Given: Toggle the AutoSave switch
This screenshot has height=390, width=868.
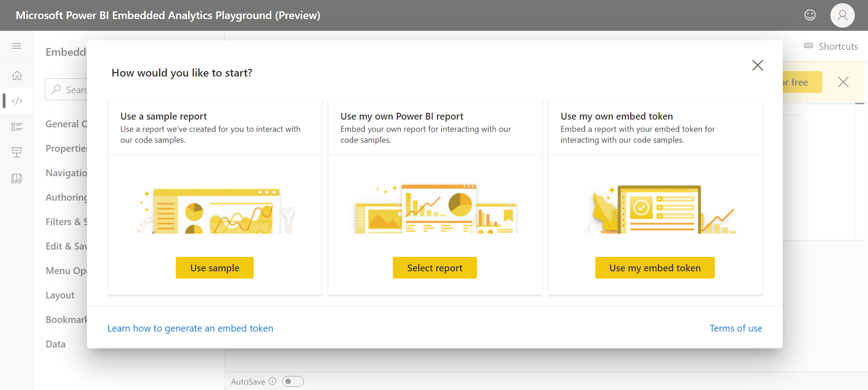Looking at the screenshot, I should 293,381.
